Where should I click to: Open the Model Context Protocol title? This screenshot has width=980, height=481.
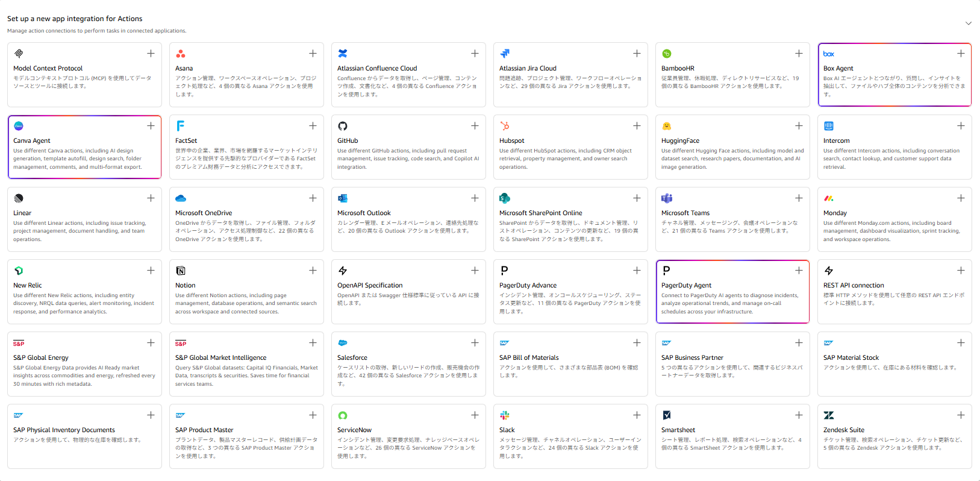tap(48, 68)
